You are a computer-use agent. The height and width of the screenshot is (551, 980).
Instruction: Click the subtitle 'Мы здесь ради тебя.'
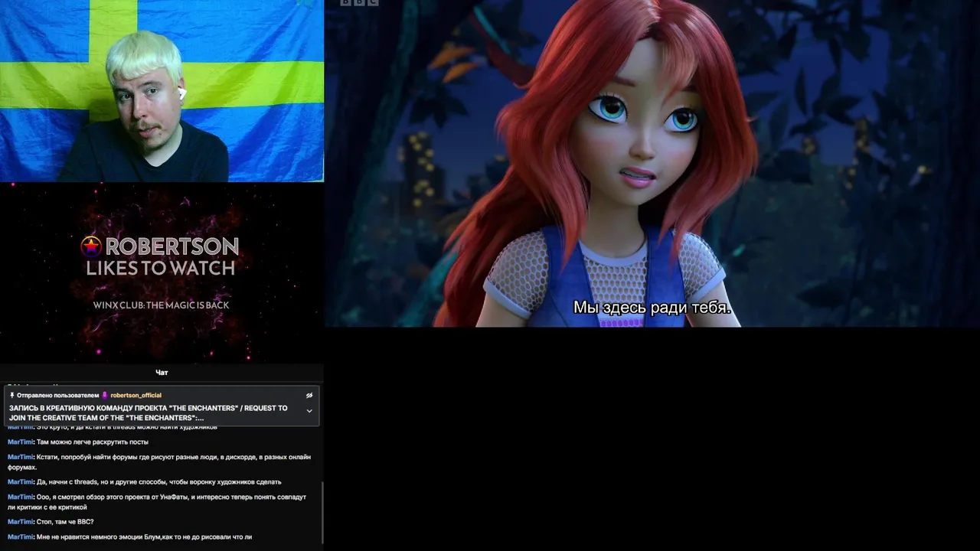pos(652,308)
